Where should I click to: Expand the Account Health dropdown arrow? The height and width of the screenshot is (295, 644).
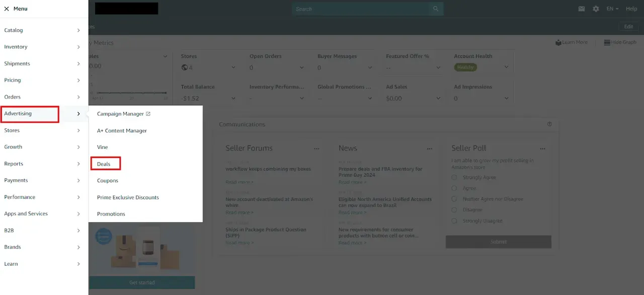tap(506, 67)
